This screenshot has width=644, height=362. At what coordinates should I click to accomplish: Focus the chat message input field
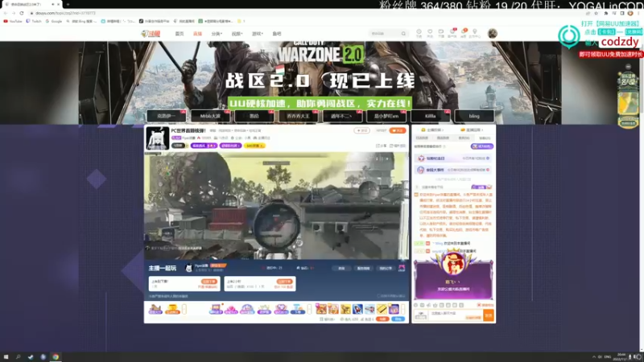coord(456,315)
